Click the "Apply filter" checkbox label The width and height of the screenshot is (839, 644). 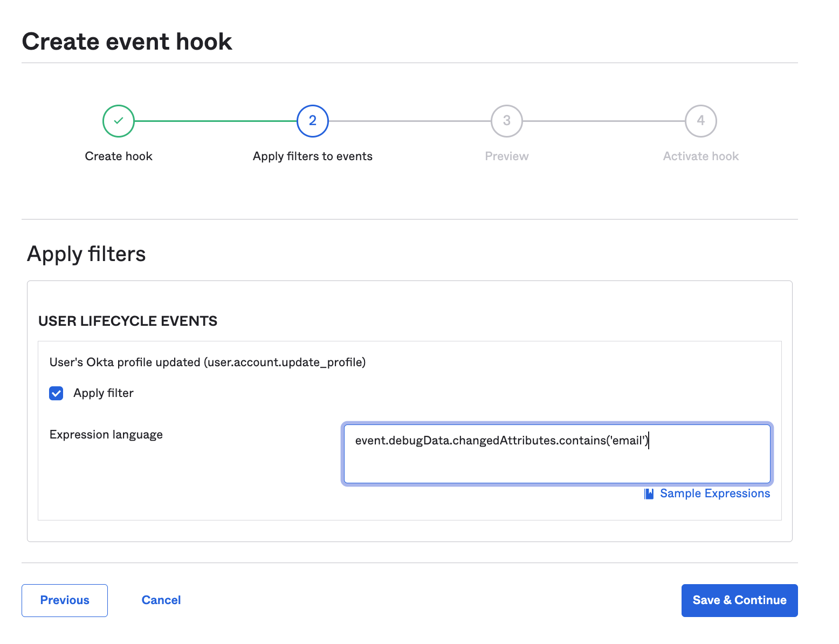click(x=104, y=393)
